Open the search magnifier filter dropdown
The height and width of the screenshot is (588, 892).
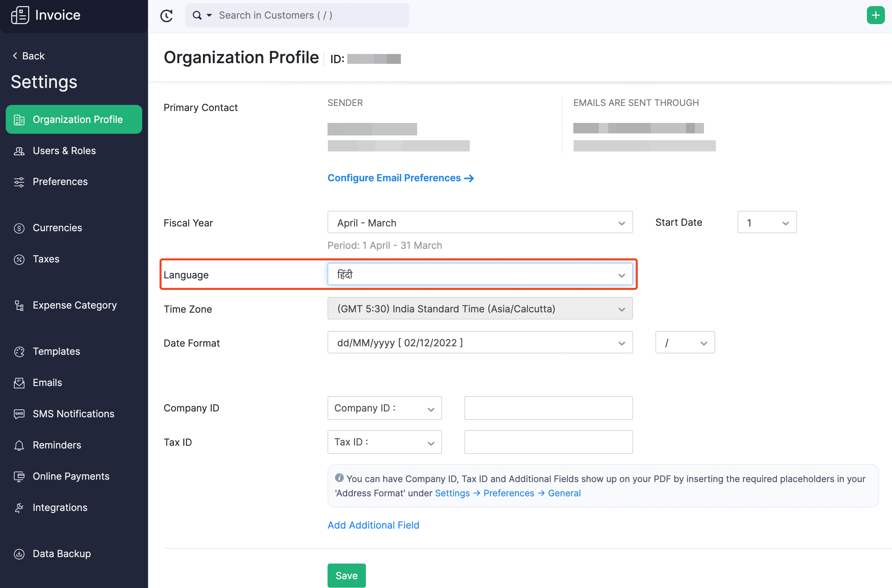click(x=202, y=15)
